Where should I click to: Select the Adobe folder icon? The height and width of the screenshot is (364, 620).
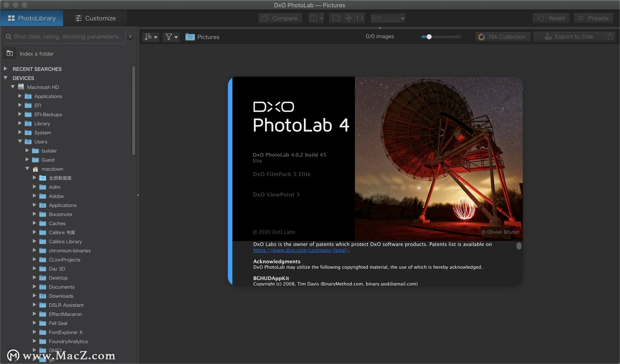tap(43, 196)
